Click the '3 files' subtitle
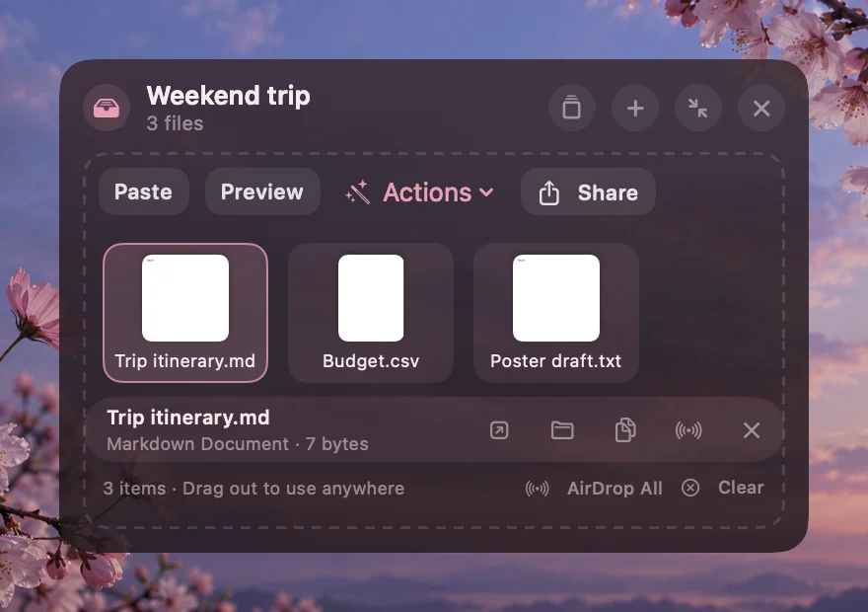Screen dimensions: 868x612 tap(175, 123)
